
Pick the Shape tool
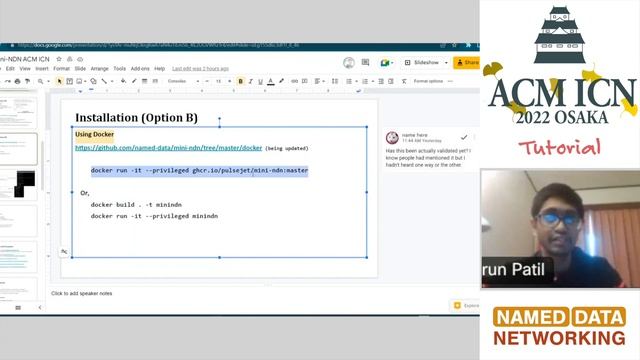[x=93, y=81]
